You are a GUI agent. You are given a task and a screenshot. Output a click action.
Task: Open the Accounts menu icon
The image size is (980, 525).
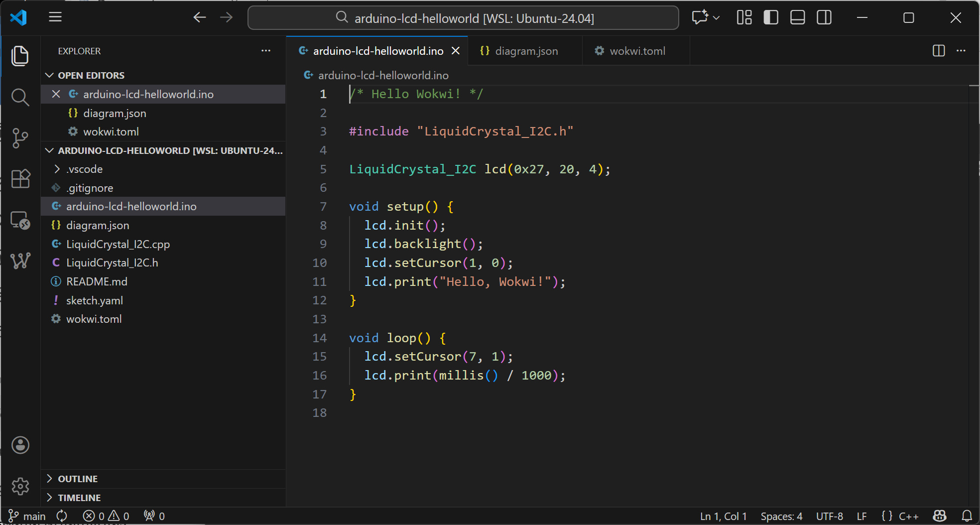(20, 445)
